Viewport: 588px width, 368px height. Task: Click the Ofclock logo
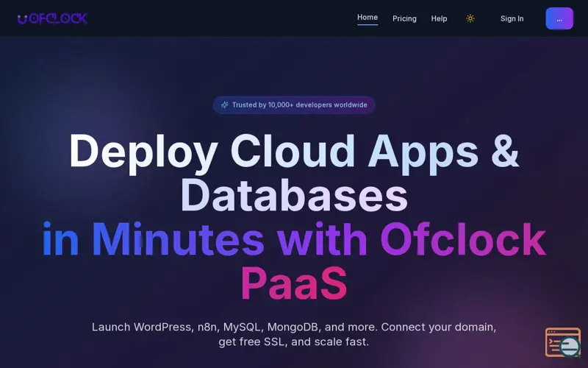[52, 18]
